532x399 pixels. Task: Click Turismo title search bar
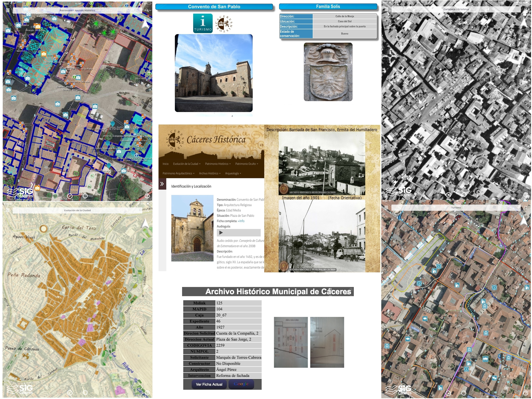tap(456, 207)
